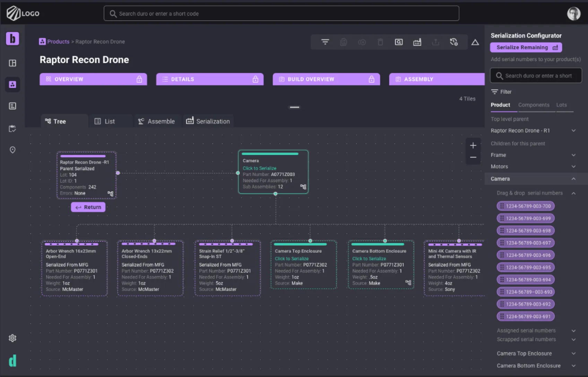Image resolution: width=588 pixels, height=377 pixels.
Task: Select the clipboard checklist icon in the sidebar
Action: (12, 128)
